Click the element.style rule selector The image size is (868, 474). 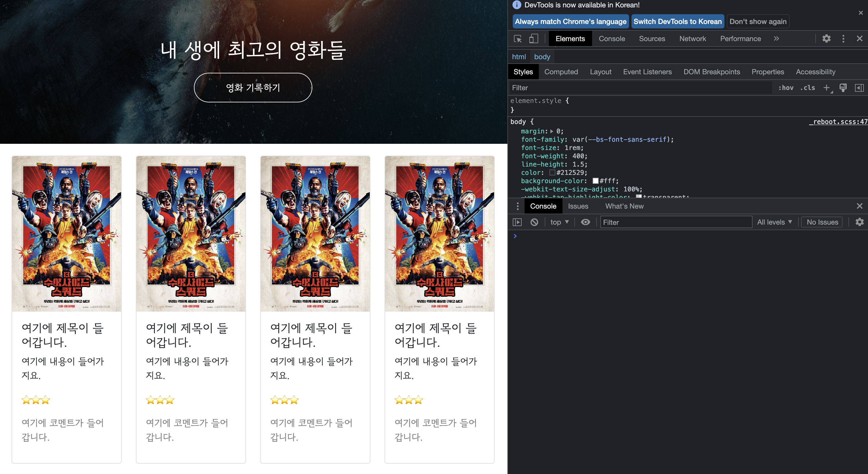(x=536, y=101)
